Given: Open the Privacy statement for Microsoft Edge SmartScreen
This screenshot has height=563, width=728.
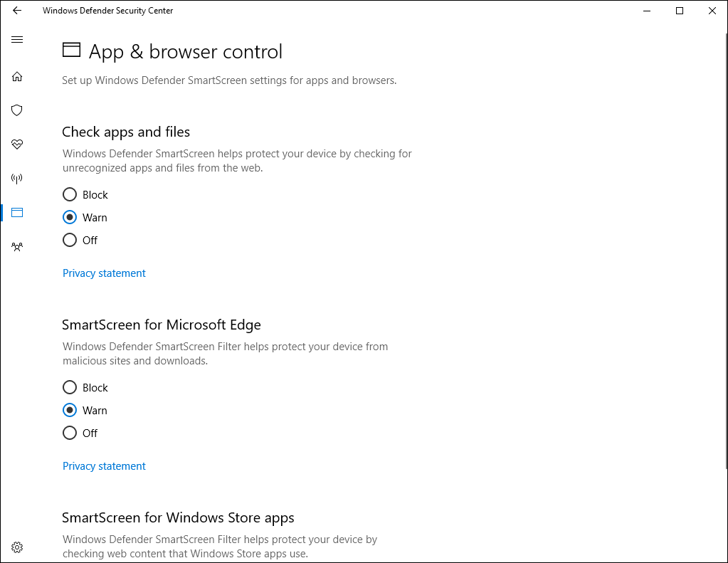Looking at the screenshot, I should pyautogui.click(x=104, y=465).
